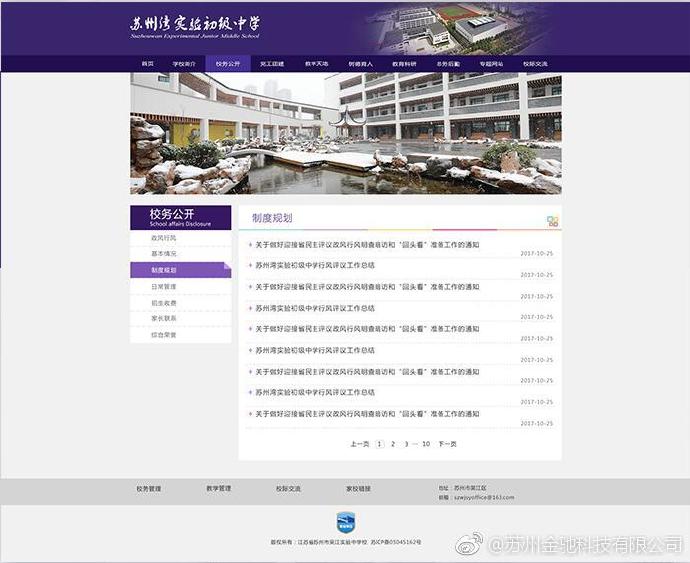Click the Weibo logo icon in watermark
690x563 pixels.
pyautogui.click(x=470, y=545)
